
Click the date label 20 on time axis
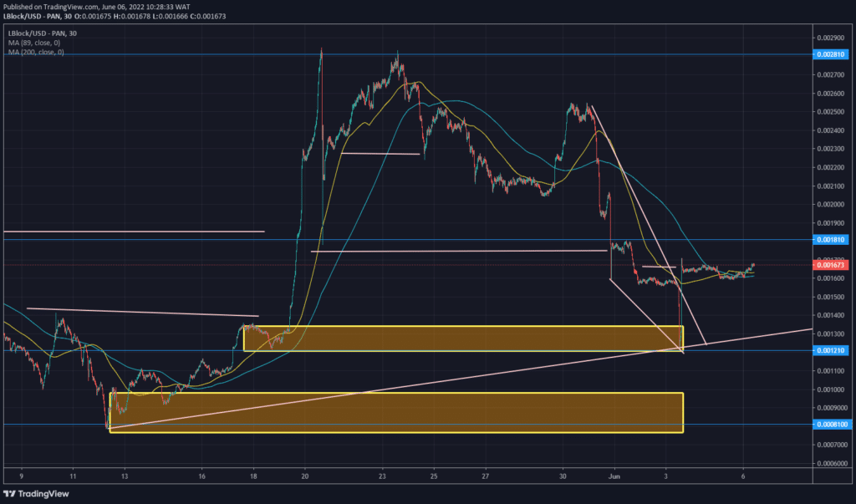click(x=304, y=476)
